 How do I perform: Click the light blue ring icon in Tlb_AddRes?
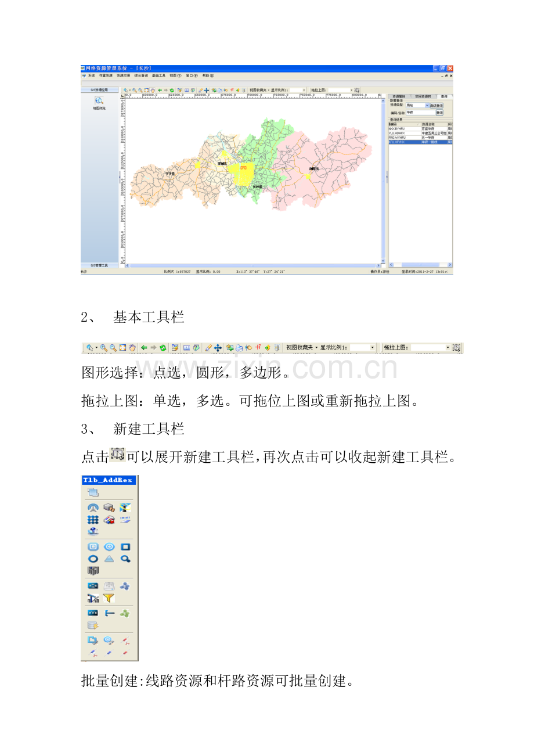pos(109,547)
